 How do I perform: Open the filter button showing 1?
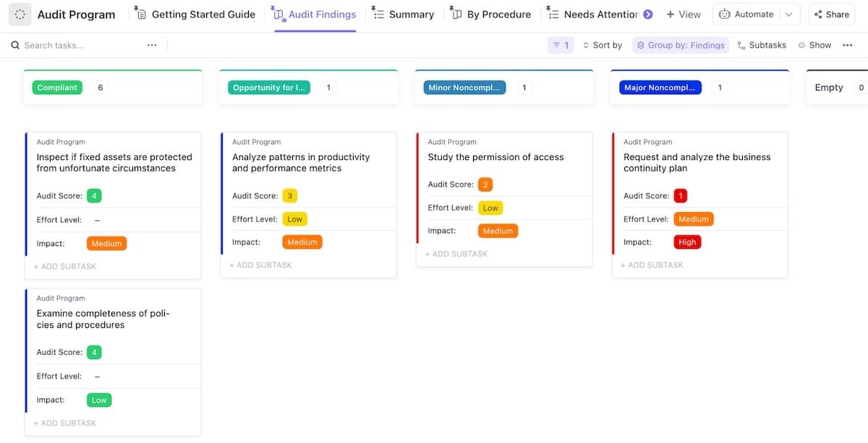pos(561,45)
